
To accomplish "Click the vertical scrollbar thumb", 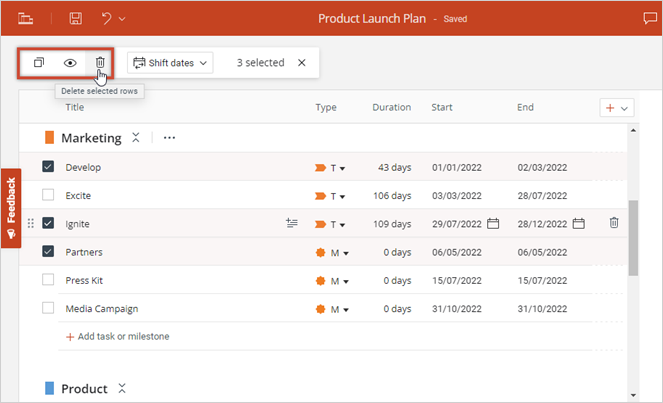I will pyautogui.click(x=633, y=238).
